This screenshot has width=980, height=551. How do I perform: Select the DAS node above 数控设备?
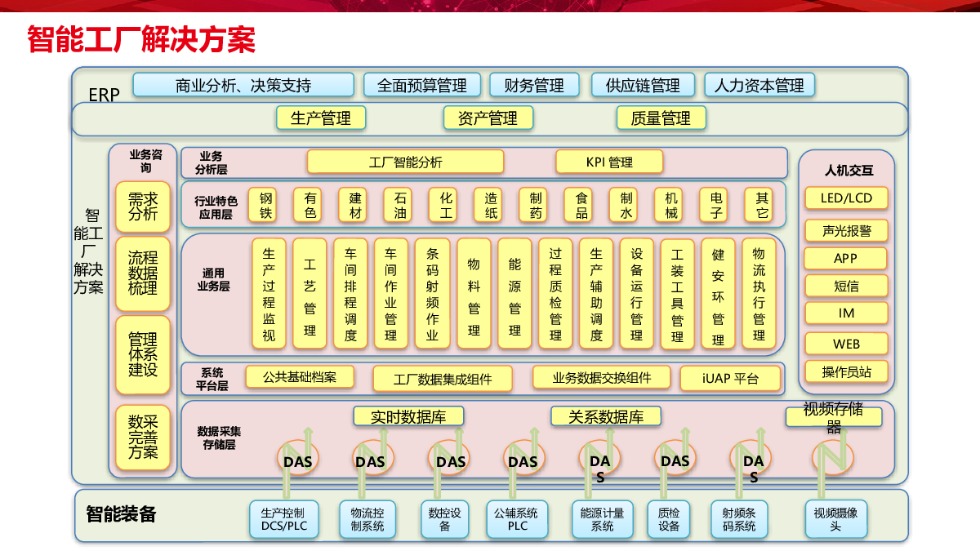(x=450, y=461)
